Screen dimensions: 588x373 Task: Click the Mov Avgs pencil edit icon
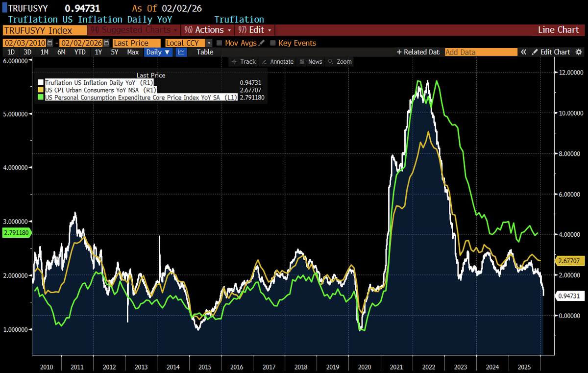click(262, 43)
